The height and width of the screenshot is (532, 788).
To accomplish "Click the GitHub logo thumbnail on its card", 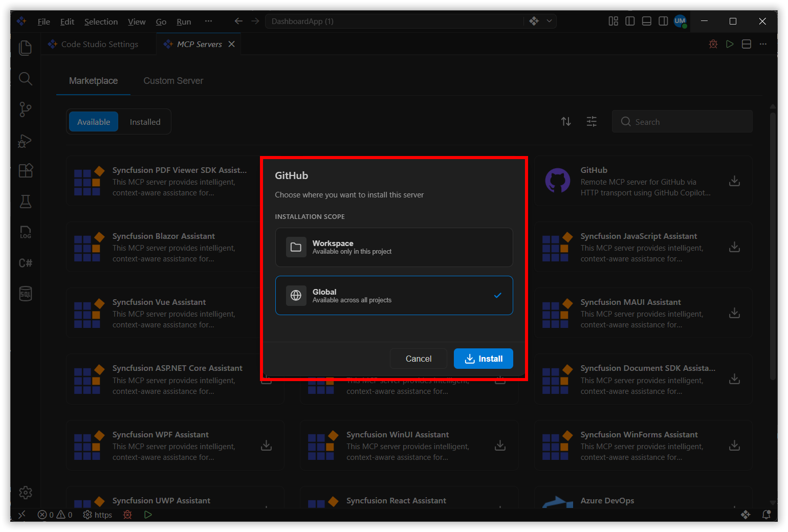I will coord(557,181).
